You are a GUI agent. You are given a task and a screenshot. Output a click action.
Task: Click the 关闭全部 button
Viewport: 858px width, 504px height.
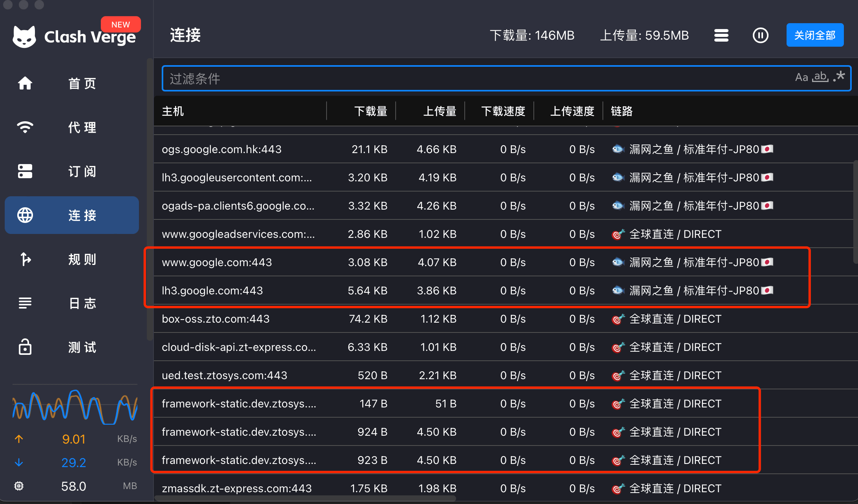(815, 35)
